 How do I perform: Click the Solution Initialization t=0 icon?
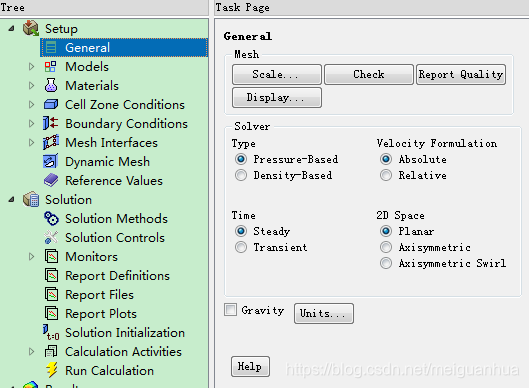coord(51,332)
